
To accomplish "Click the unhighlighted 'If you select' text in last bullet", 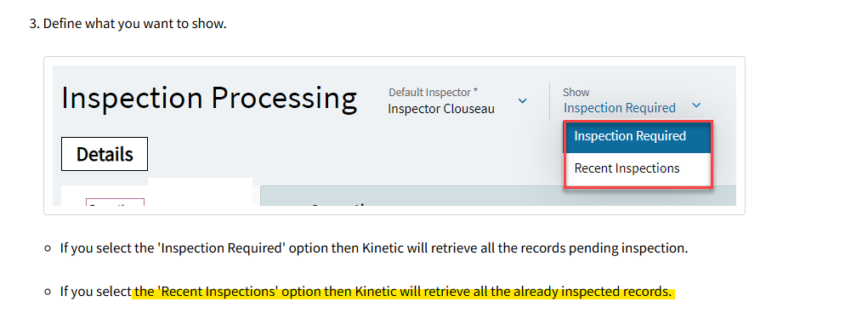I will point(96,292).
